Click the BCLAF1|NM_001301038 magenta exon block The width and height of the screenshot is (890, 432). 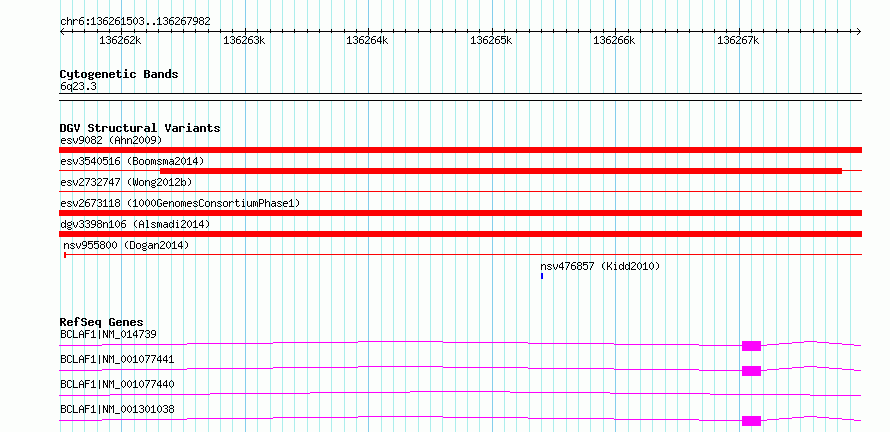pyautogui.click(x=751, y=421)
